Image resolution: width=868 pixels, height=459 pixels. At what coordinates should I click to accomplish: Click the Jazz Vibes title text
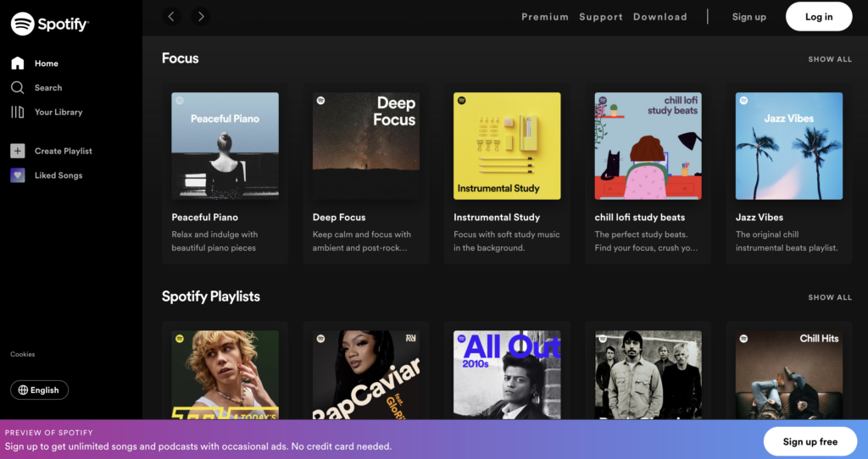(759, 218)
